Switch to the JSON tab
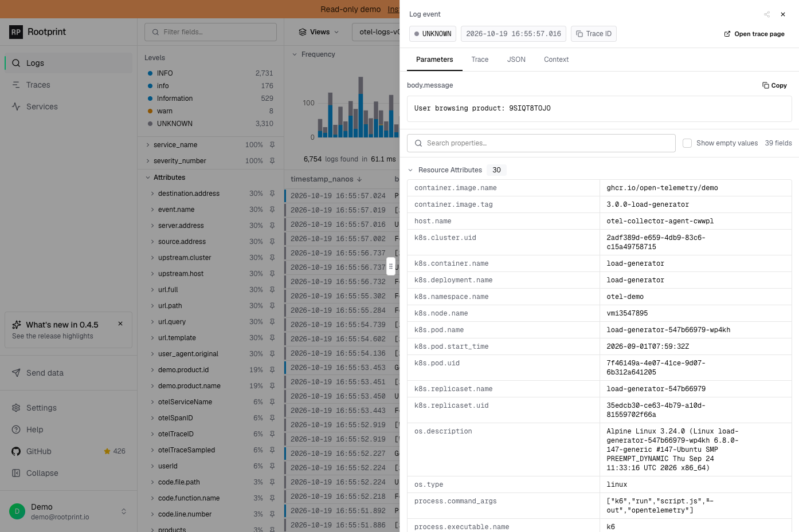 [x=516, y=60]
